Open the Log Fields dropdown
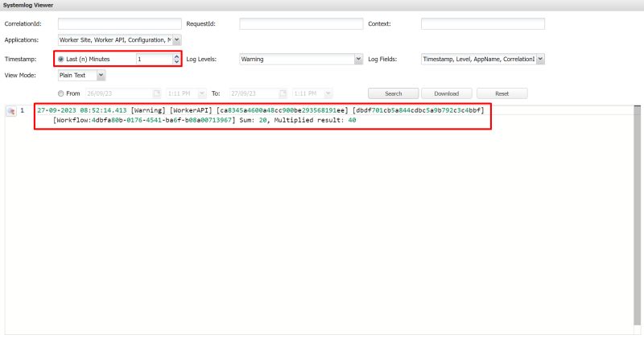 point(540,59)
